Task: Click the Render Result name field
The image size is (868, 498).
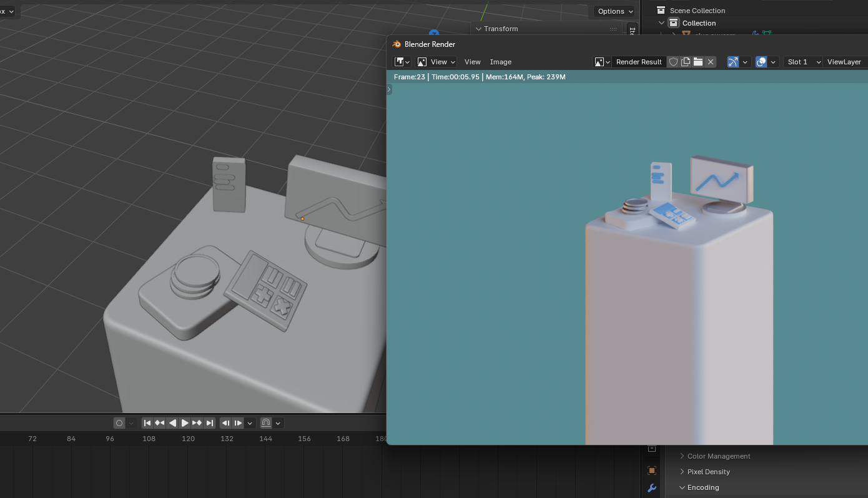Action: coord(639,62)
